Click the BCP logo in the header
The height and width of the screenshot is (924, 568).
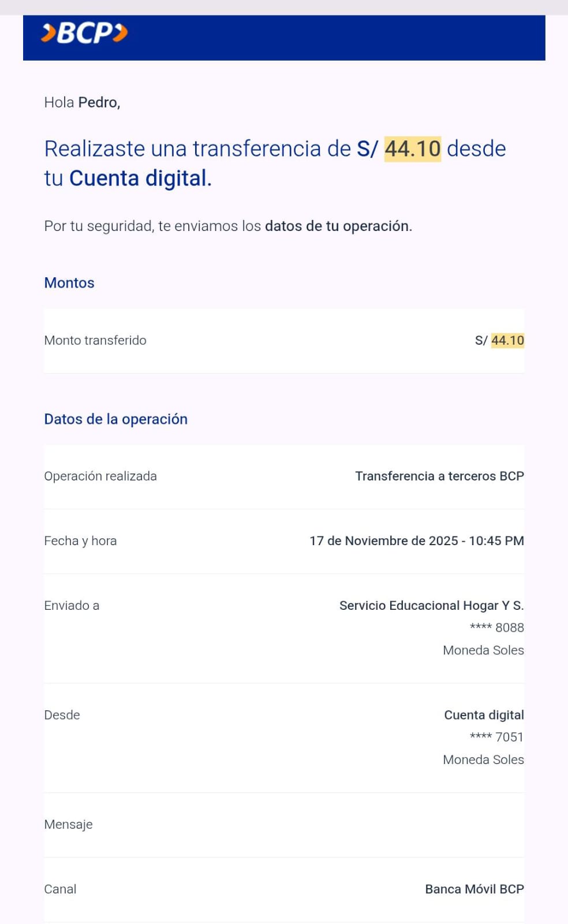click(84, 33)
